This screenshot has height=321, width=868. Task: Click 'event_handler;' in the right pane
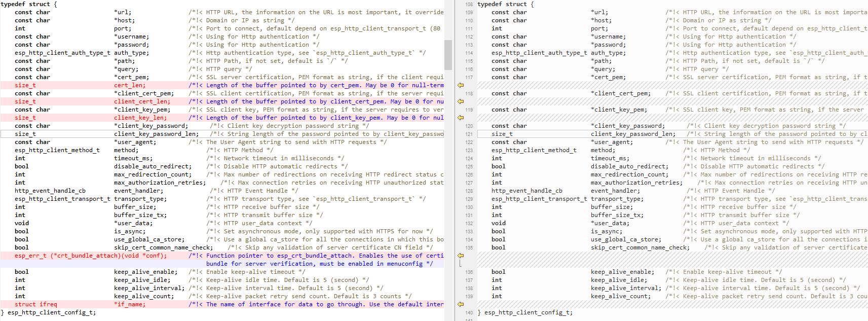point(616,191)
